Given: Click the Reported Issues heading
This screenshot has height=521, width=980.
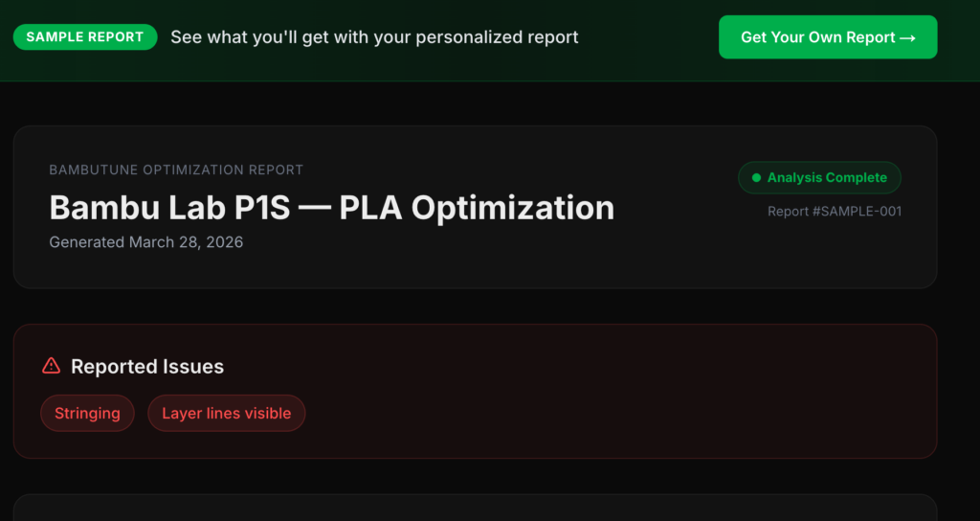Looking at the screenshot, I should pos(147,367).
